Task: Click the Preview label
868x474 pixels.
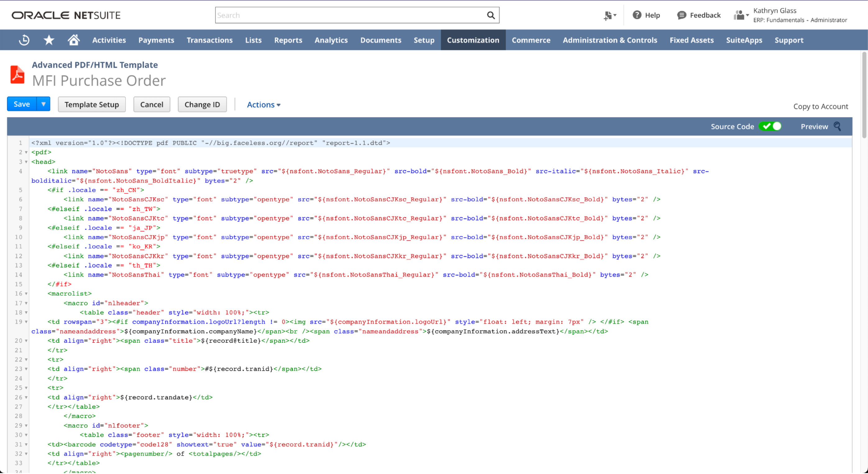Action: pos(814,127)
